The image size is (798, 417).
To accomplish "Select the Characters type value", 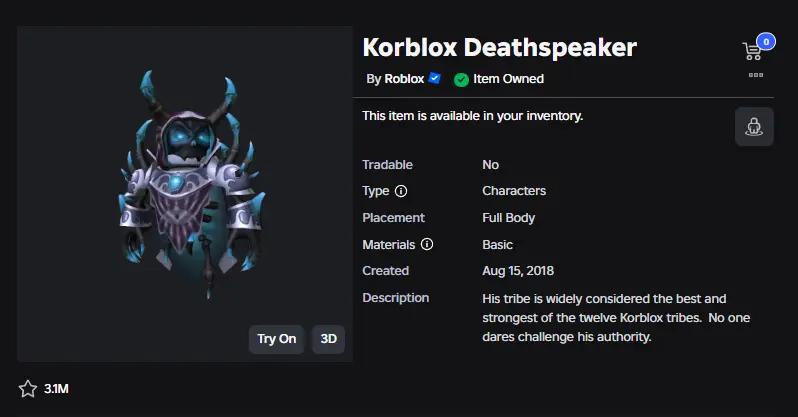I will point(514,191).
